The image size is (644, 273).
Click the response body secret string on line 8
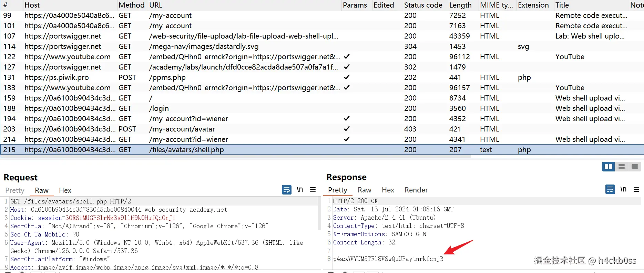click(x=388, y=259)
